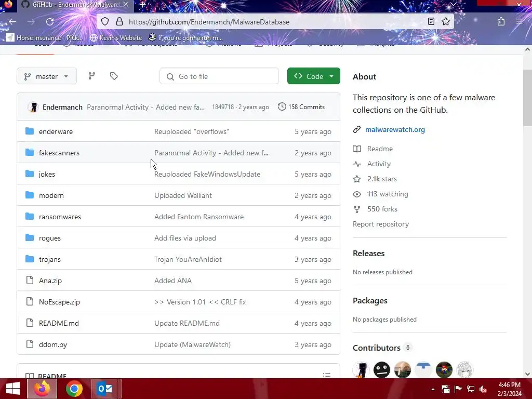532x399 pixels.
Task: Open the "if you're gonna run m..." bookmark
Action: click(x=186, y=37)
